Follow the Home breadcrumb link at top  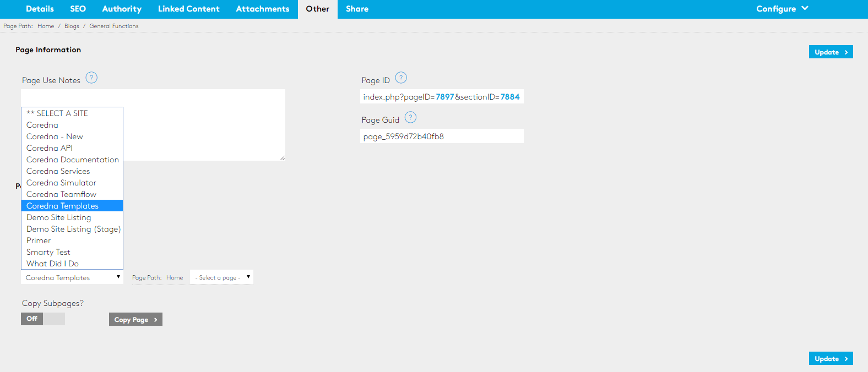point(46,26)
